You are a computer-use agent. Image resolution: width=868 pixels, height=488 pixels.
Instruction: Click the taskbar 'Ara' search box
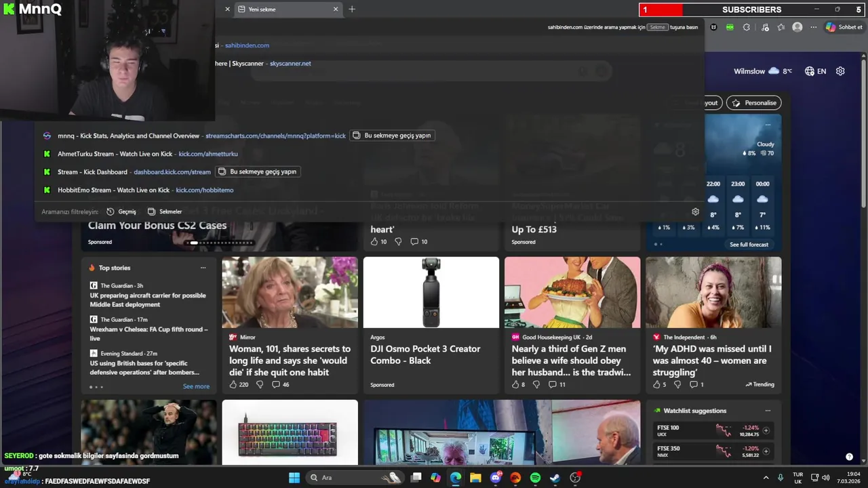pyautogui.click(x=355, y=478)
